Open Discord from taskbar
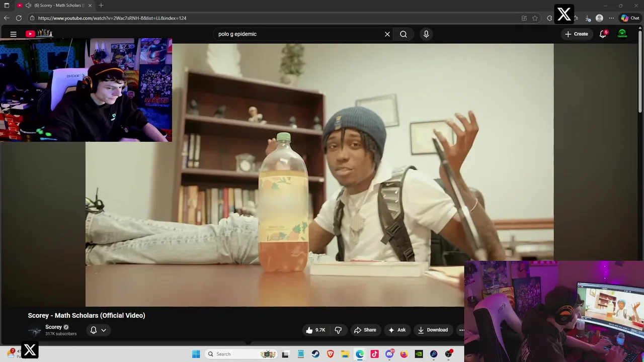 [x=389, y=354]
